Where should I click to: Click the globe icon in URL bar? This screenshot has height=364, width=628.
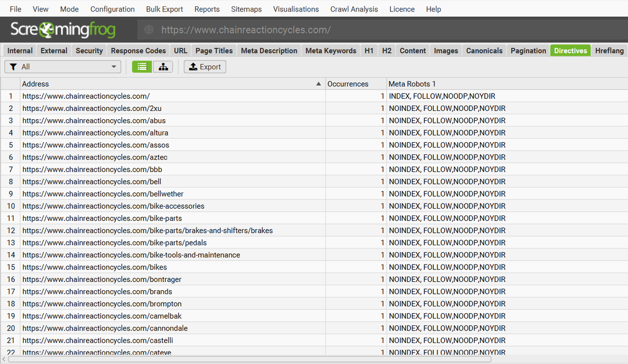(149, 30)
